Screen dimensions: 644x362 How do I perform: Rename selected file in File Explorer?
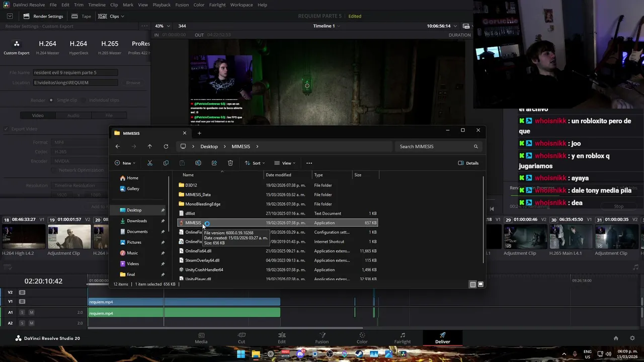coord(198,163)
